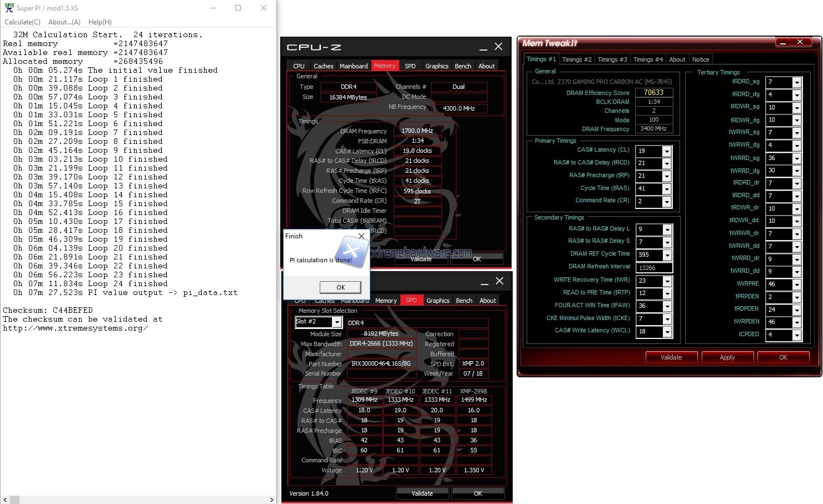Image resolution: width=823 pixels, height=504 pixels.
Task: Close the CPU-Z SPD window
Action: [499, 281]
